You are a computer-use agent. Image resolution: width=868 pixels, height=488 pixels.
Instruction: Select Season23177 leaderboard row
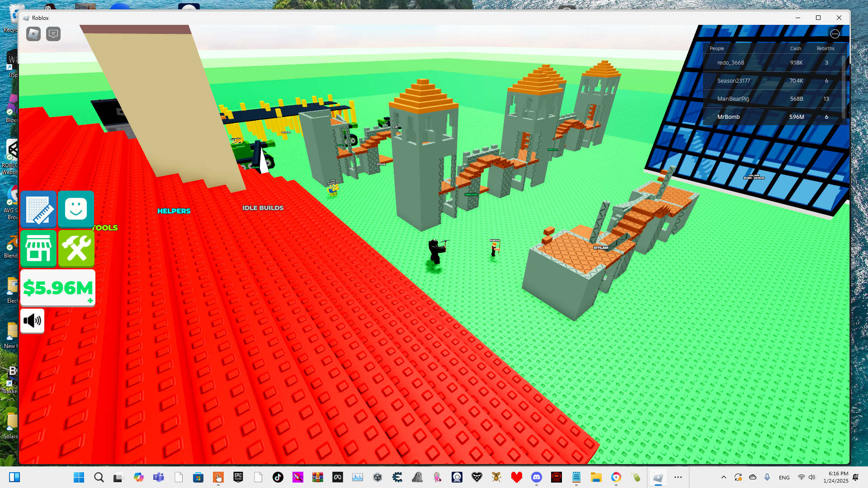733,81
